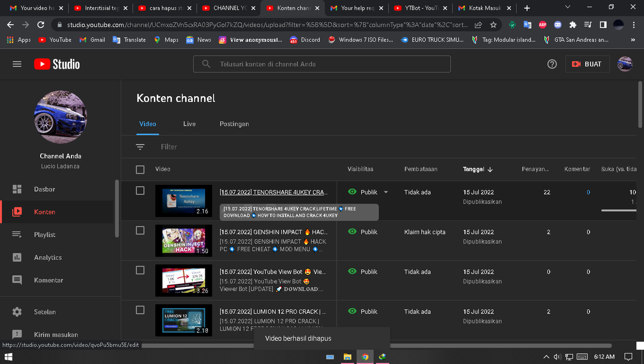The height and width of the screenshot is (364, 644).
Task: Switch to the Video tab
Action: (148, 124)
